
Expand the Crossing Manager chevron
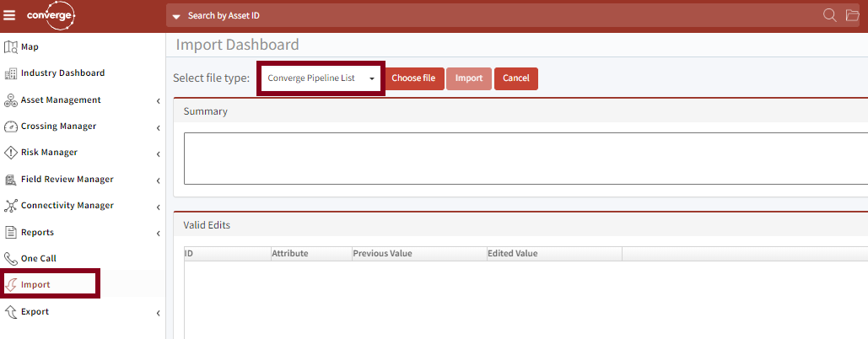tap(158, 127)
